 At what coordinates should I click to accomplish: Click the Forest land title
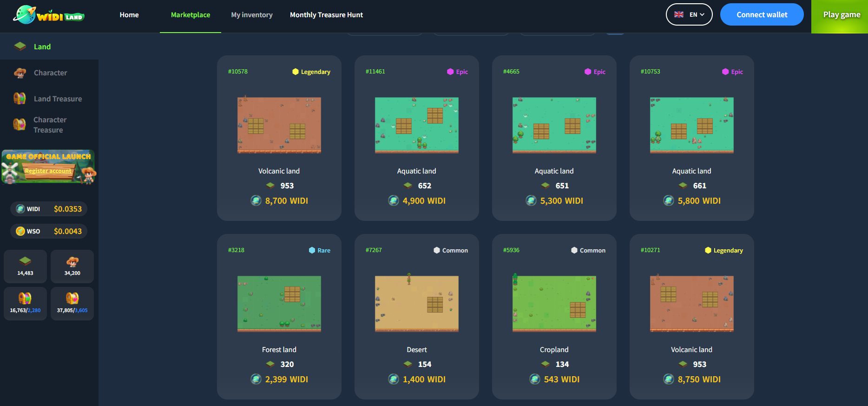(x=279, y=350)
